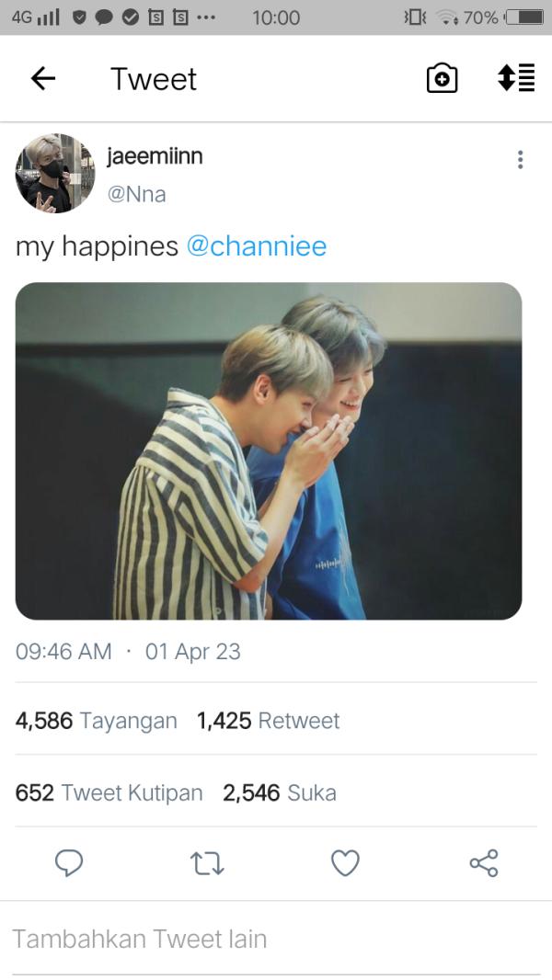The height and width of the screenshot is (980, 552).
Task: Tap the reply speech bubble icon
Action: click(69, 863)
